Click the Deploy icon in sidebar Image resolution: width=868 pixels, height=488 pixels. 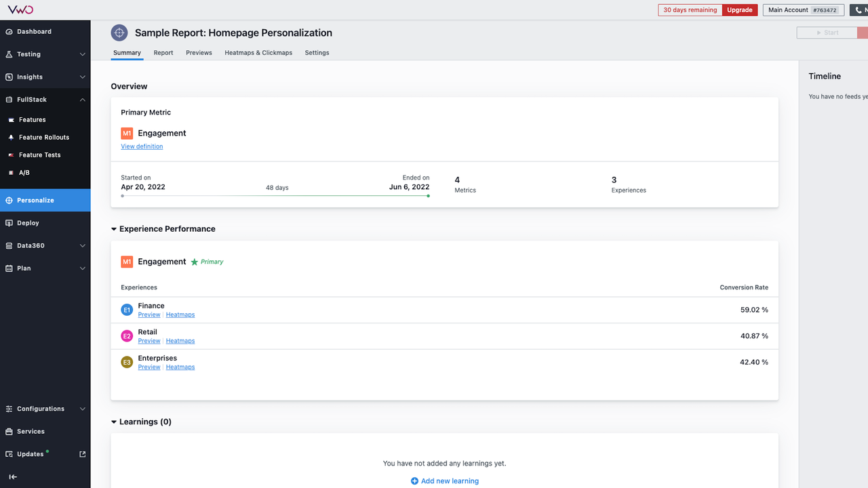click(9, 223)
